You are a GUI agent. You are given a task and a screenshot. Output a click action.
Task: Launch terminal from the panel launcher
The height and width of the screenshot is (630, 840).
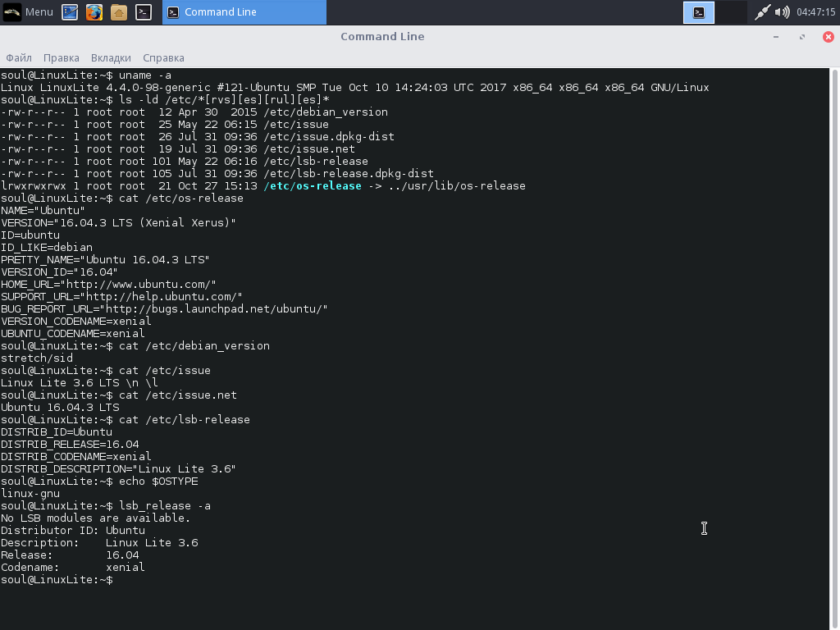pos(144,11)
